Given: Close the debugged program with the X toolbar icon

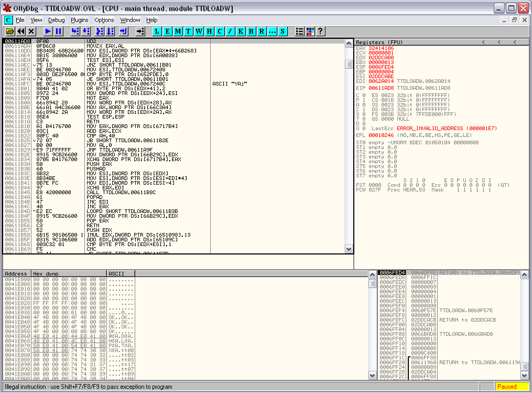Looking at the screenshot, I should 31,31.
